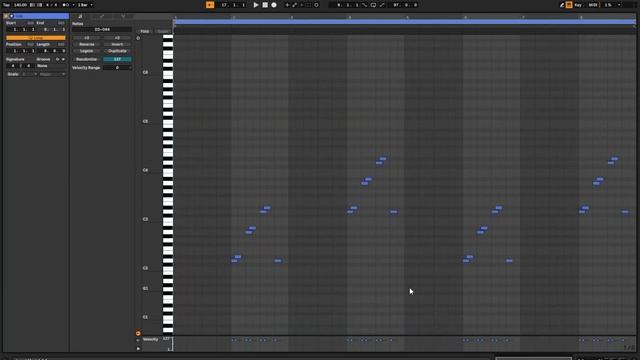This screenshot has height=360, width=640.
Task: Click the clip name field
Action: pos(41,16)
